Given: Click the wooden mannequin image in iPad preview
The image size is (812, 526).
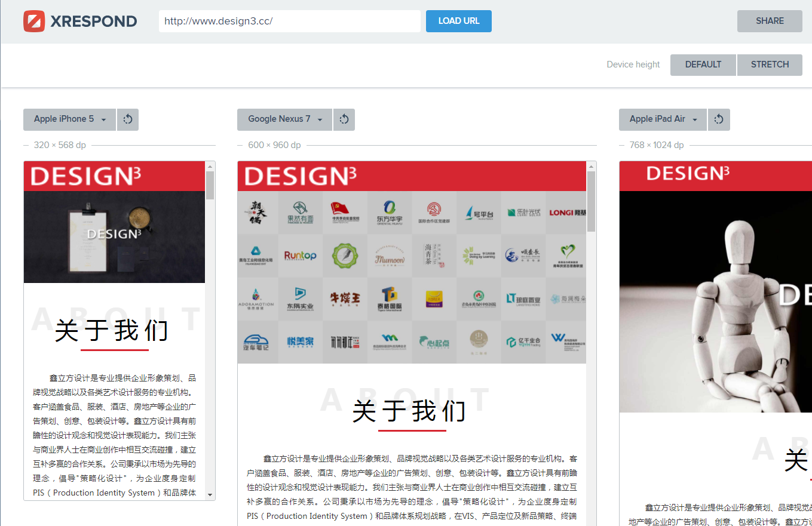Looking at the screenshot, I should click(716, 302).
